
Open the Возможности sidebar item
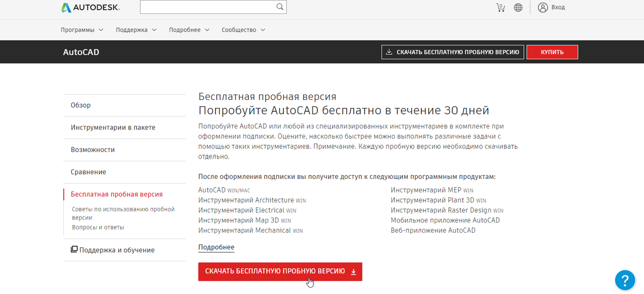[x=125, y=149]
